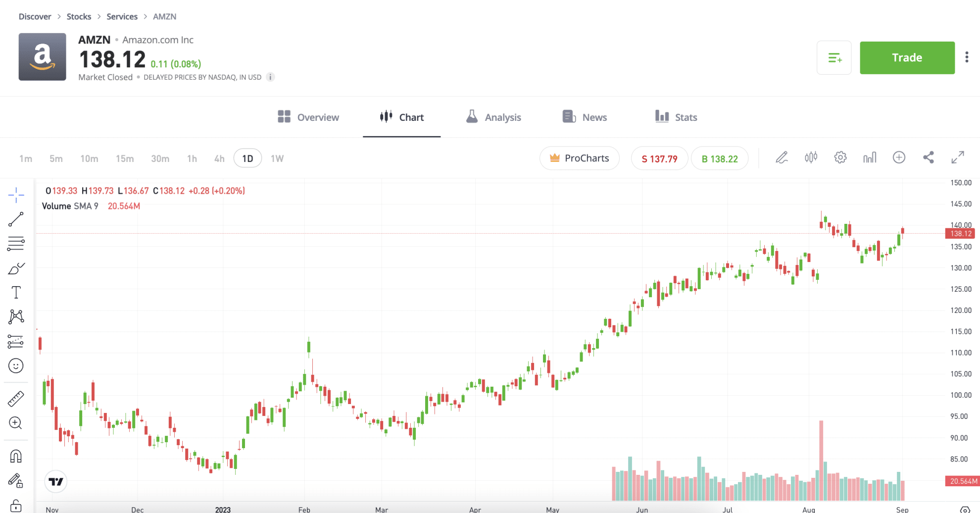The image size is (980, 513).
Task: Navigate to Stocks via breadcrumb link
Action: (x=79, y=16)
